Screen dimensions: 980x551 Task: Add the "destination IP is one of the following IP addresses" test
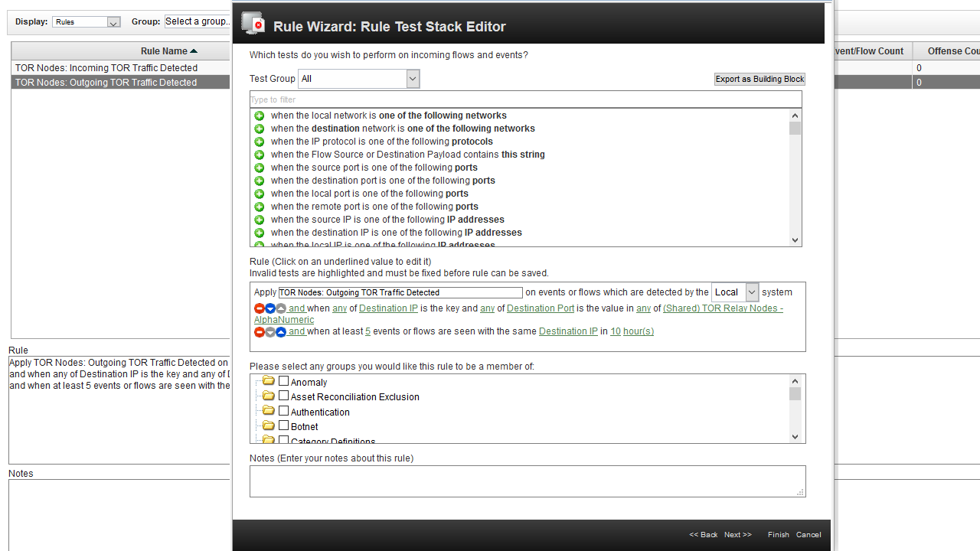click(x=260, y=232)
